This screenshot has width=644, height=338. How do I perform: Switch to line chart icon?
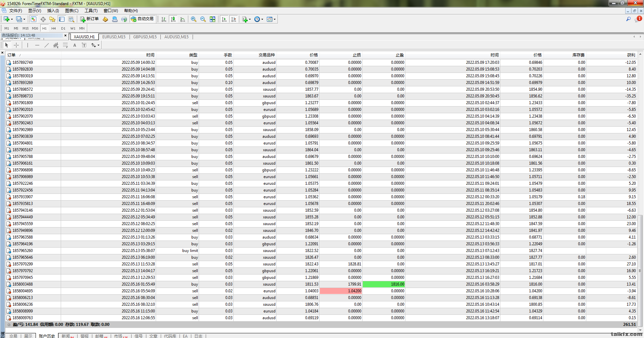183,19
